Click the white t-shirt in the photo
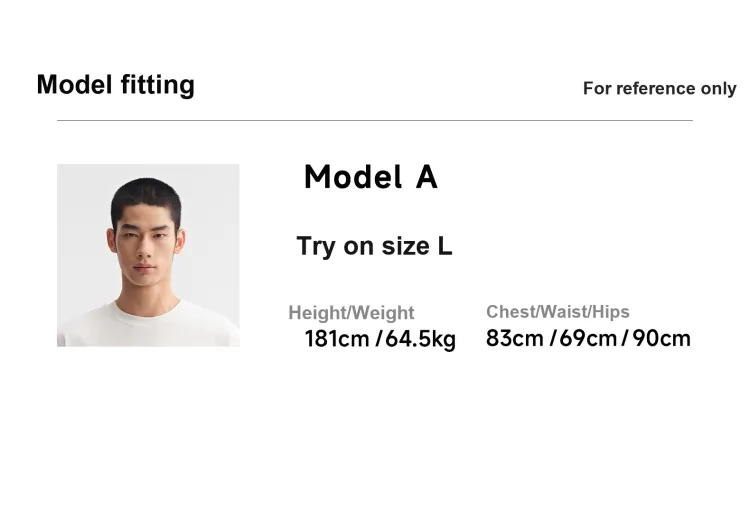This screenshot has width=750, height=508. (148, 325)
